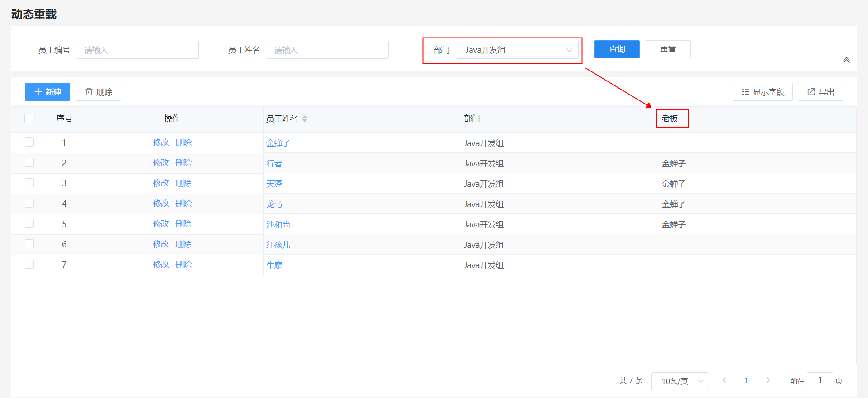This screenshot has width=868, height=398.
Task: Click 删除 link for row 7 牛魔
Action: click(184, 264)
